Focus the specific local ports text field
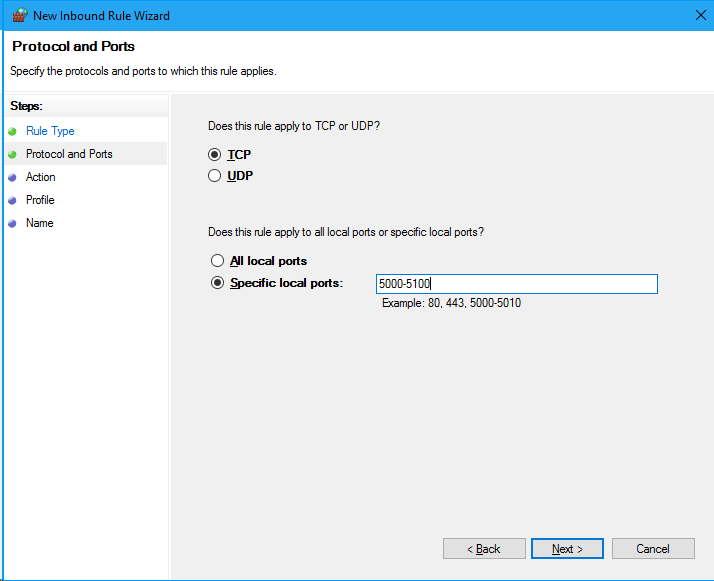714x581 pixels. tap(517, 284)
